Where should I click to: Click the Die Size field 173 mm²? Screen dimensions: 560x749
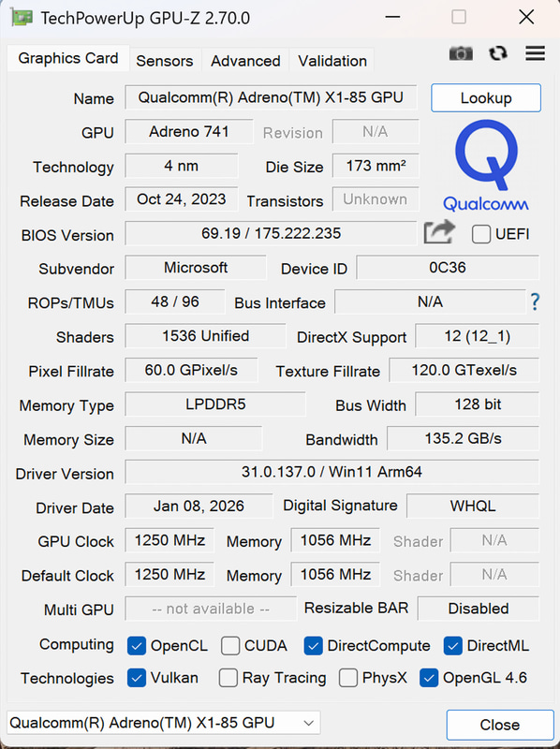click(376, 166)
